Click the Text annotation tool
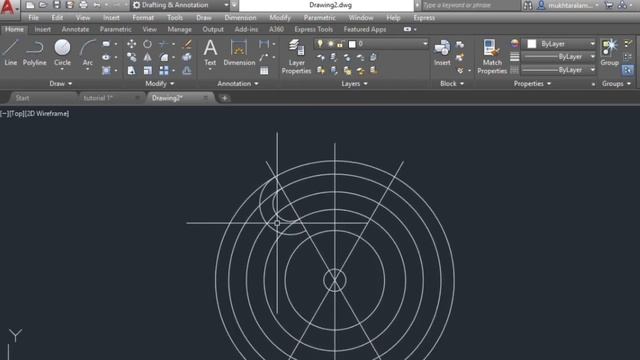 pyautogui.click(x=210, y=52)
